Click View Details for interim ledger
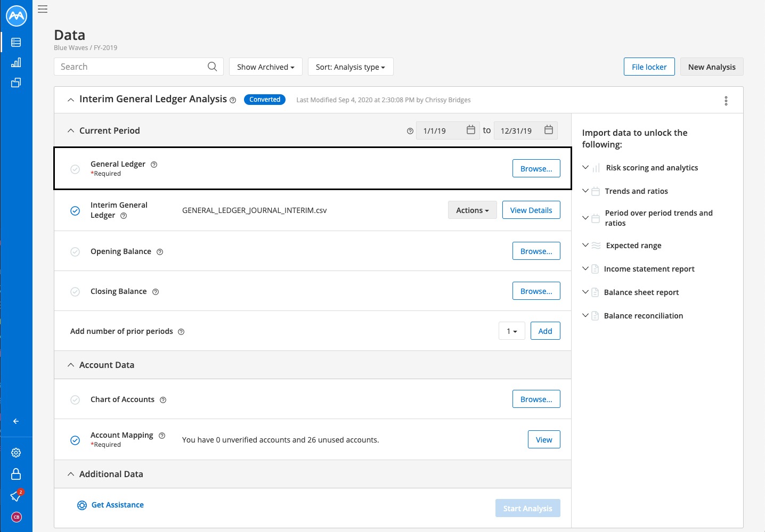The height and width of the screenshot is (532, 765). point(531,210)
